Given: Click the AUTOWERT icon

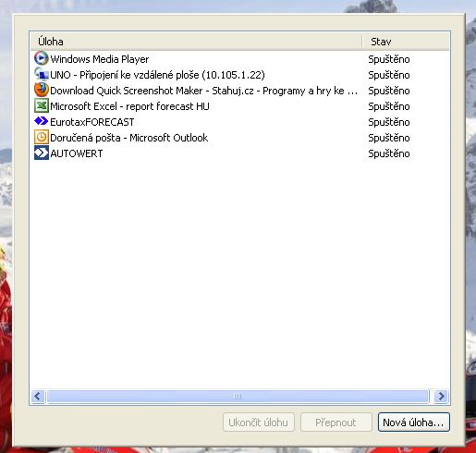Looking at the screenshot, I should coord(42,153).
